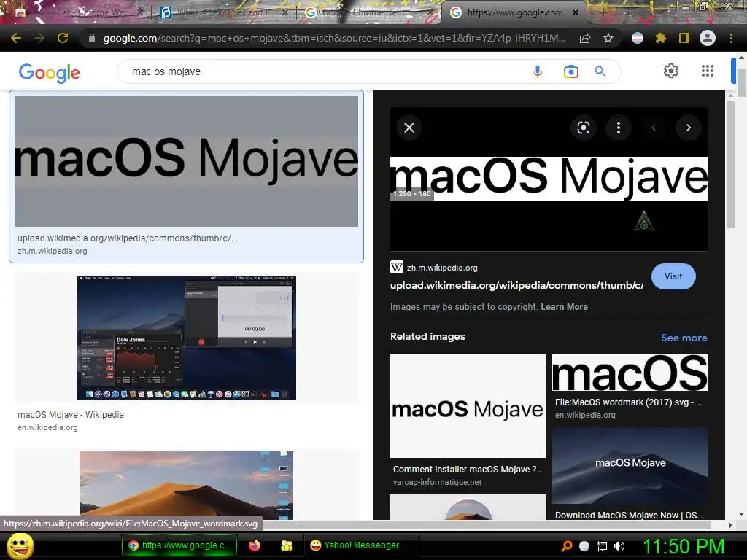747x560 pixels.
Task: Launch Firefox from the taskbar
Action: pos(255,545)
